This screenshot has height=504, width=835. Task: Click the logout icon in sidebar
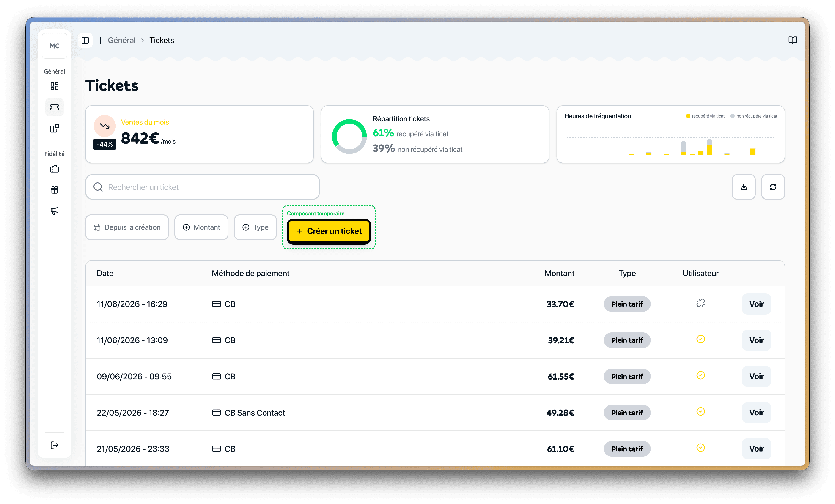(x=54, y=445)
